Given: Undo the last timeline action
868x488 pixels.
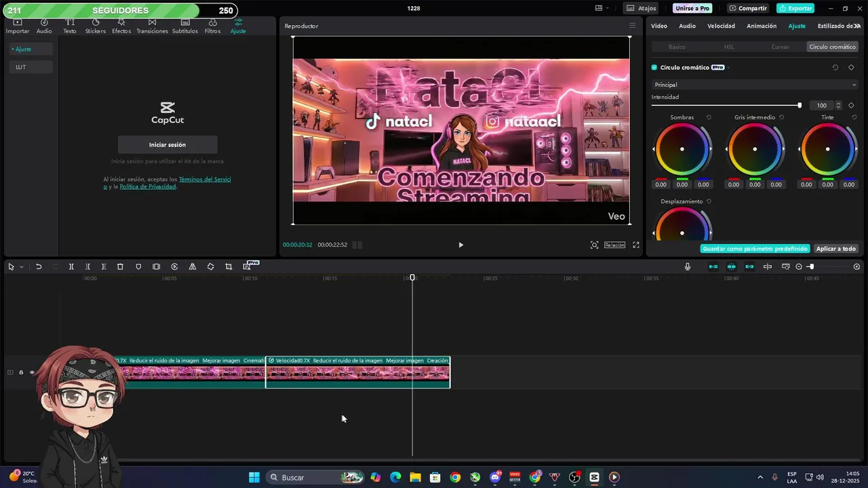Looking at the screenshot, I should point(39,266).
